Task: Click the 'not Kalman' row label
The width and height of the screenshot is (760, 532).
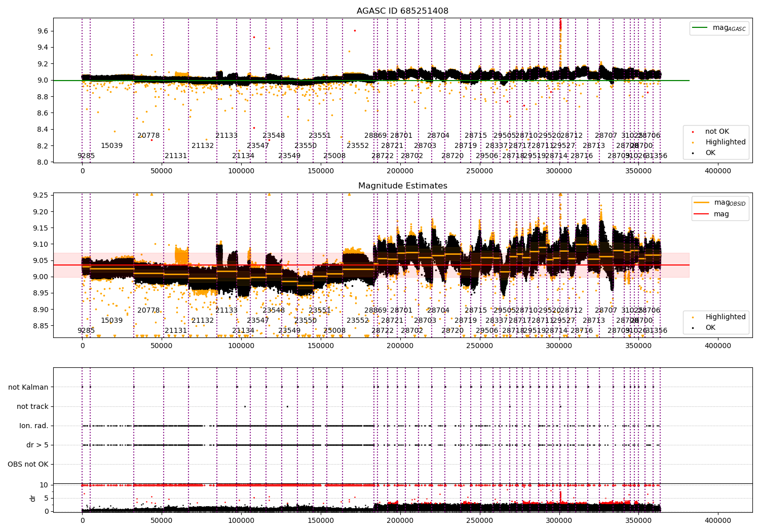Action: coord(28,387)
